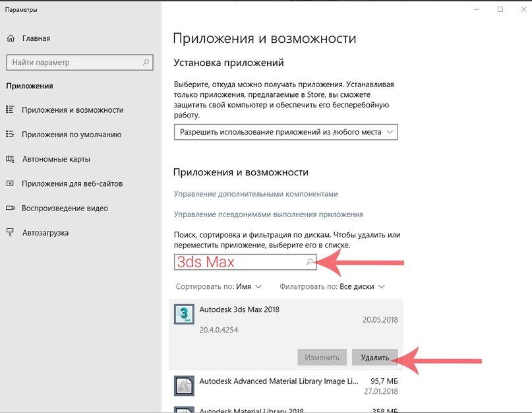Click the magnifier icon in the app search box

[309, 262]
